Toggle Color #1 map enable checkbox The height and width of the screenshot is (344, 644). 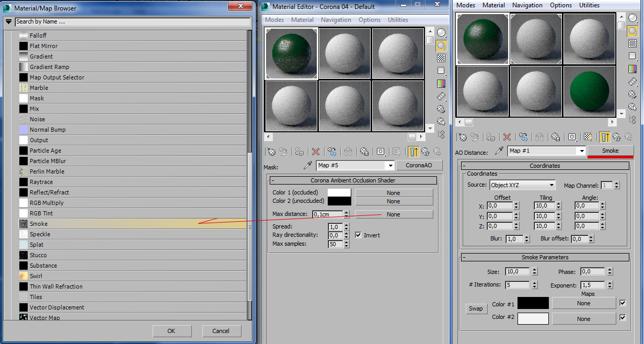(x=623, y=303)
